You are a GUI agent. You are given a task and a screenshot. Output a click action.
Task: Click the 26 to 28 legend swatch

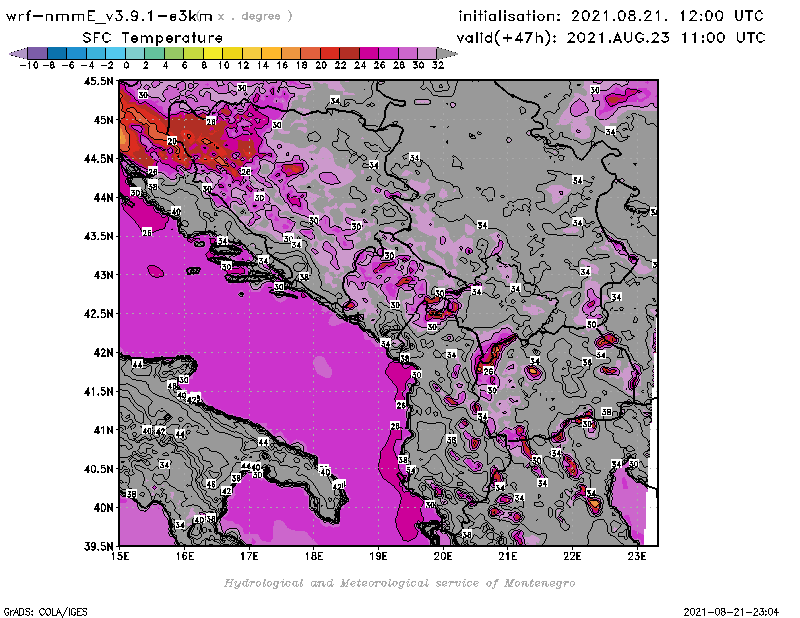pyautogui.click(x=388, y=53)
